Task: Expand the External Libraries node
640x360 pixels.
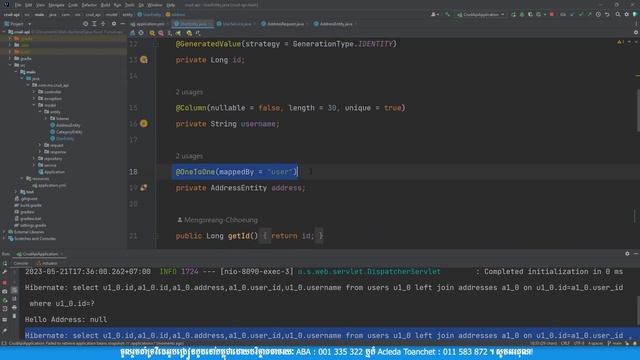Action: click(4, 232)
